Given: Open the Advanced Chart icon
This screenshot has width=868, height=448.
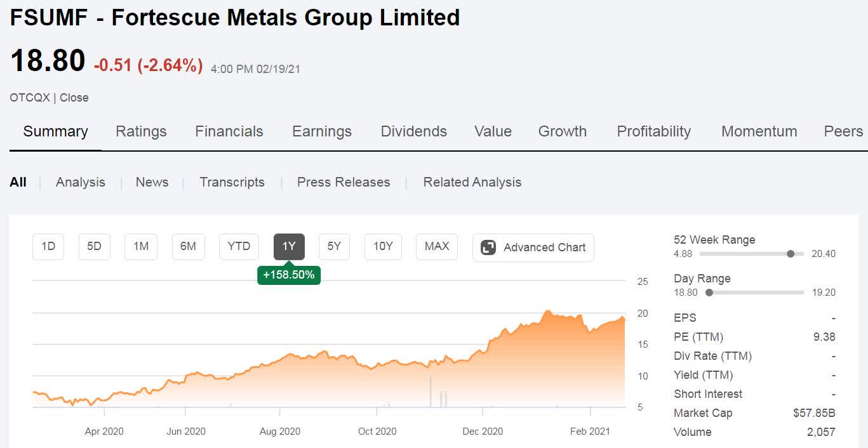Looking at the screenshot, I should (x=488, y=247).
